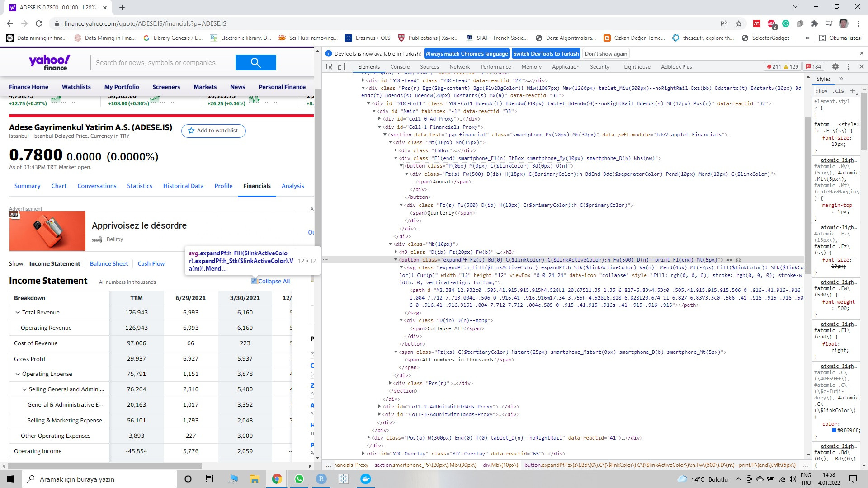Screen dimensions: 868x488
Task: Bookmark this page with the star icon
Action: (x=739, y=23)
